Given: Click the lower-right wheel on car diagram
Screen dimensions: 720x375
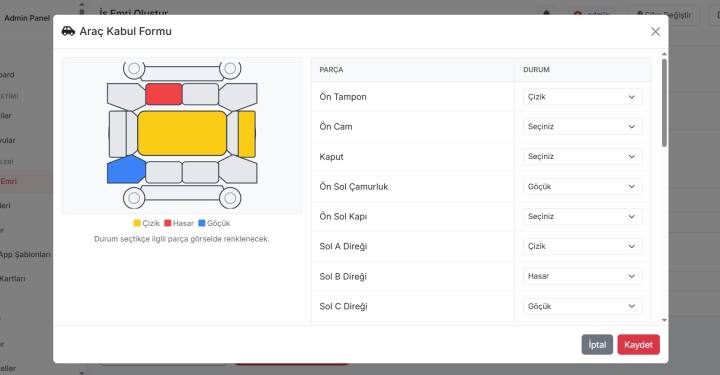Looking at the screenshot, I should [x=230, y=198].
